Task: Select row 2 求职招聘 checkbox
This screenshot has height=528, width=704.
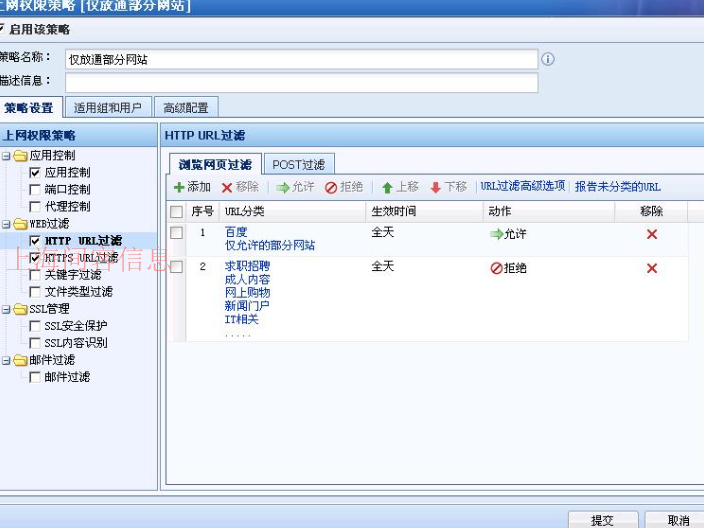Action: point(176,267)
